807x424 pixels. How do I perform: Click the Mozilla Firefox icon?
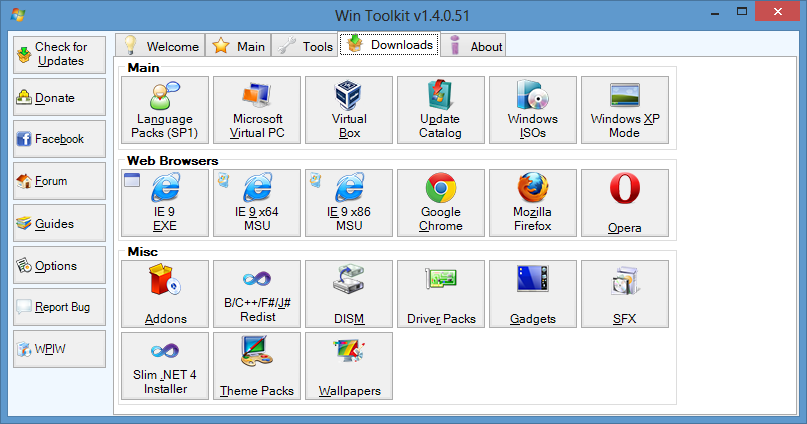pyautogui.click(x=532, y=204)
